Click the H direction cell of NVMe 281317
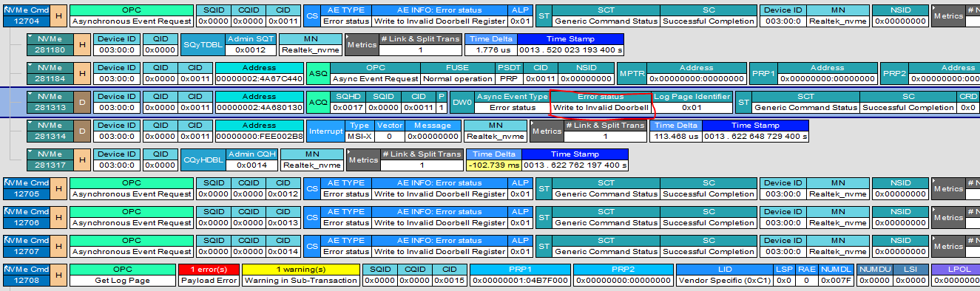980x291 pixels. click(82, 160)
